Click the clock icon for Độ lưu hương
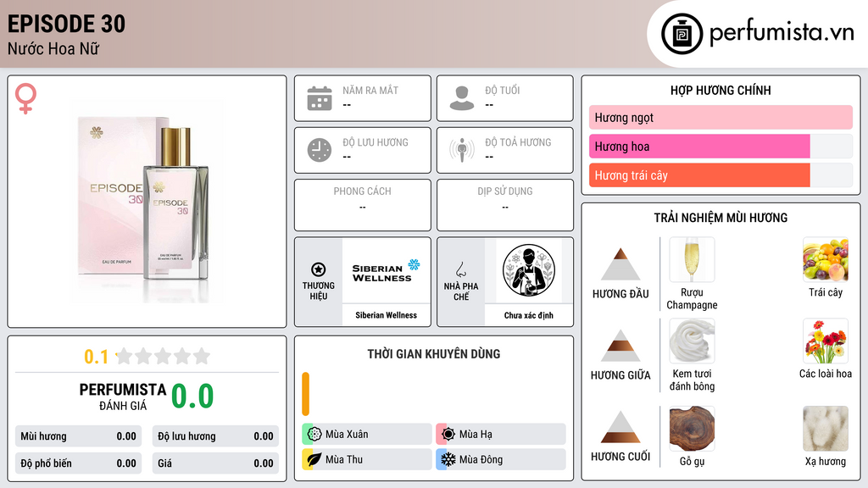Viewport: 868px width, 488px height. pyautogui.click(x=320, y=150)
